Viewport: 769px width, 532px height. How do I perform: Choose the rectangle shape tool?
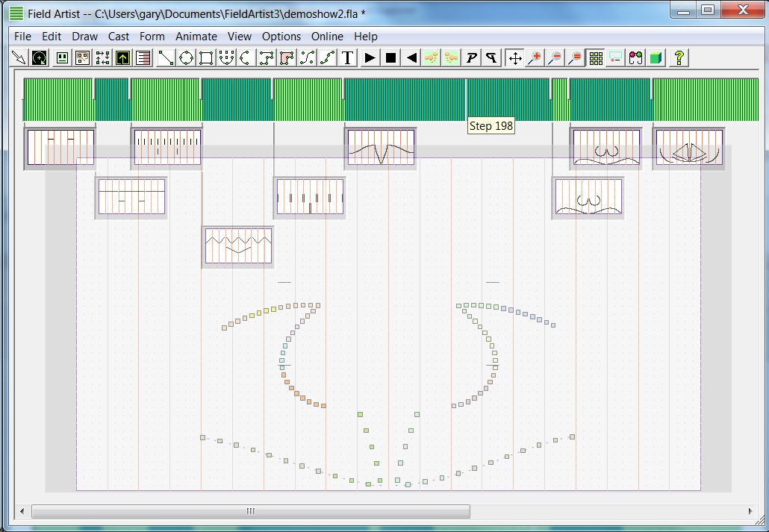pos(206,57)
